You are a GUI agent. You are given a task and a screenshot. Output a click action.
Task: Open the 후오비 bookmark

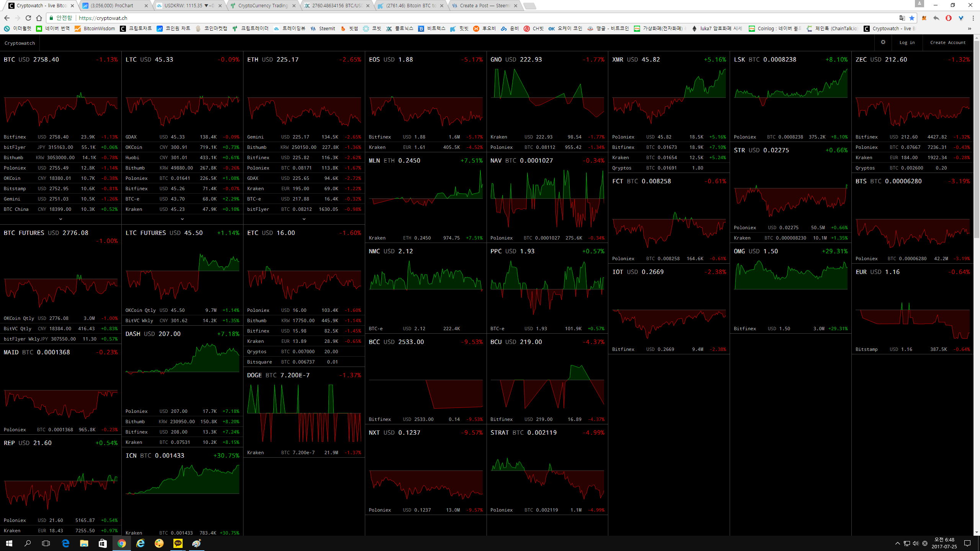pos(485,29)
